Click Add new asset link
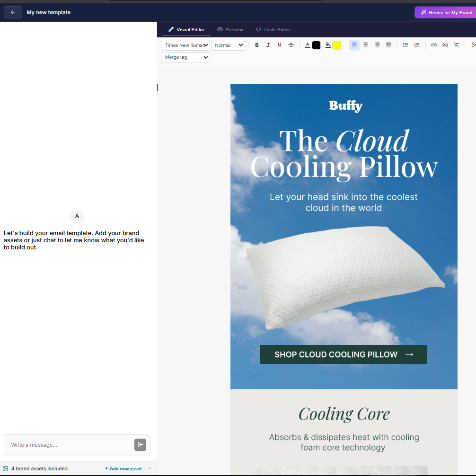This screenshot has width=476, height=476. tap(123, 468)
